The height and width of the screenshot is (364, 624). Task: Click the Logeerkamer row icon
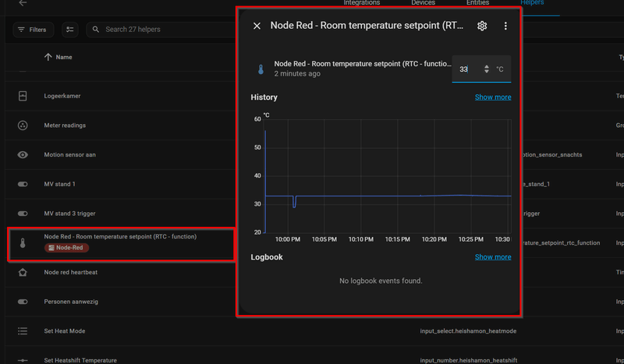[23, 96]
